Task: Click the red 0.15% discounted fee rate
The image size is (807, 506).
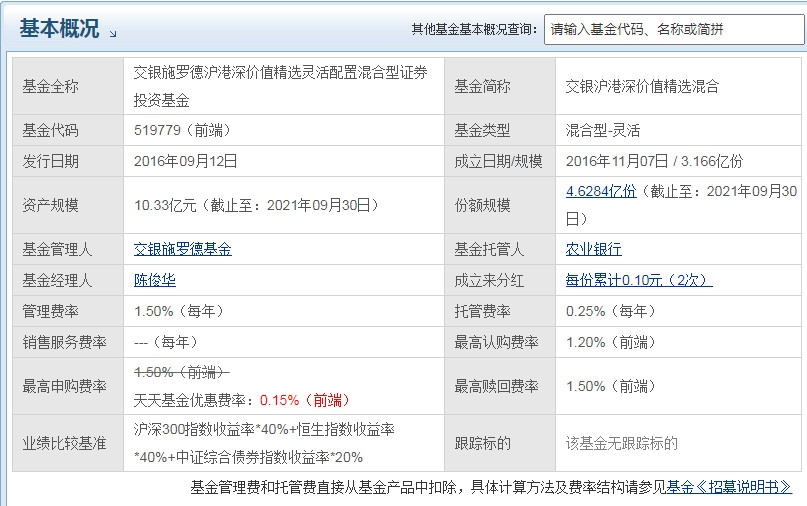Action: 279,400
